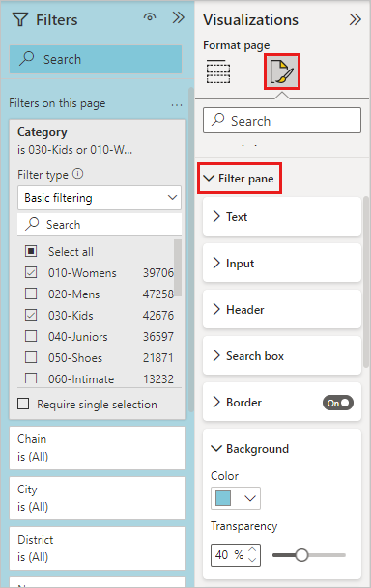
Task: Click the Filters pane search field
Action: tap(96, 59)
